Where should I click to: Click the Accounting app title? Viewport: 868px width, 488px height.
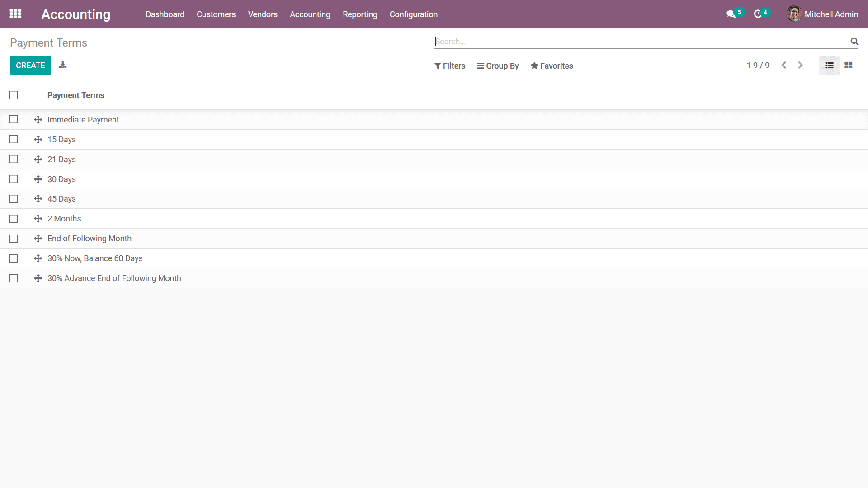click(76, 14)
